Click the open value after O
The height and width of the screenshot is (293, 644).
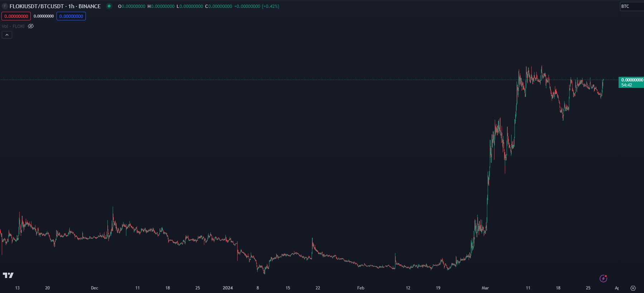click(133, 6)
